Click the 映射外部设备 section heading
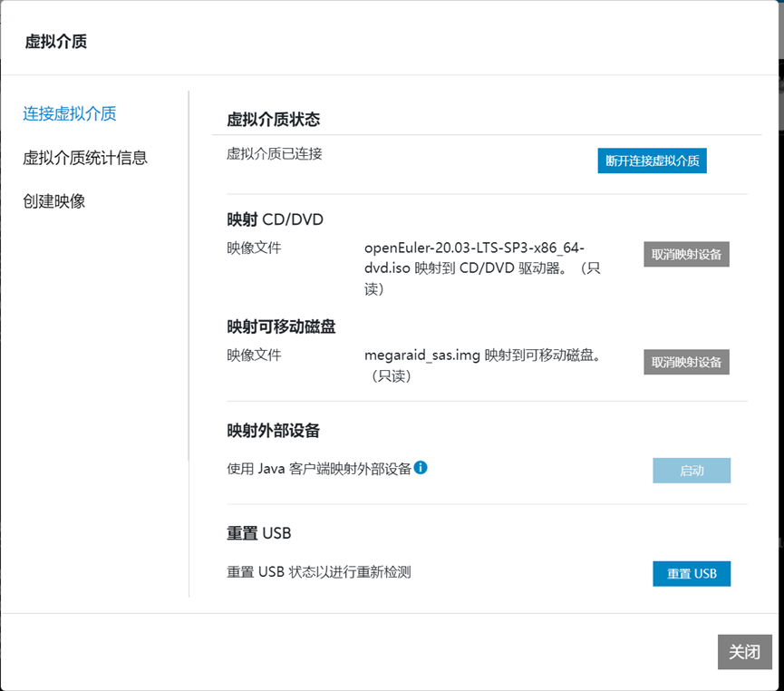The height and width of the screenshot is (691, 784). (x=273, y=430)
